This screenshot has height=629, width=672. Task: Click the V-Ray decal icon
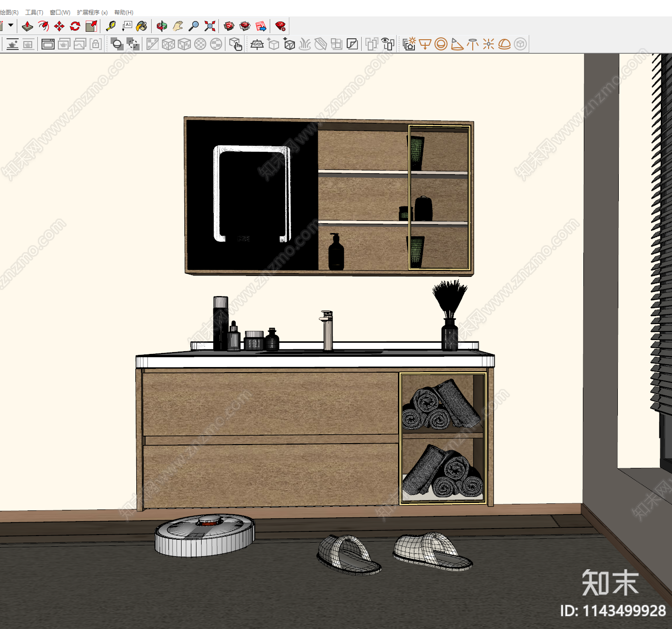tap(352, 44)
